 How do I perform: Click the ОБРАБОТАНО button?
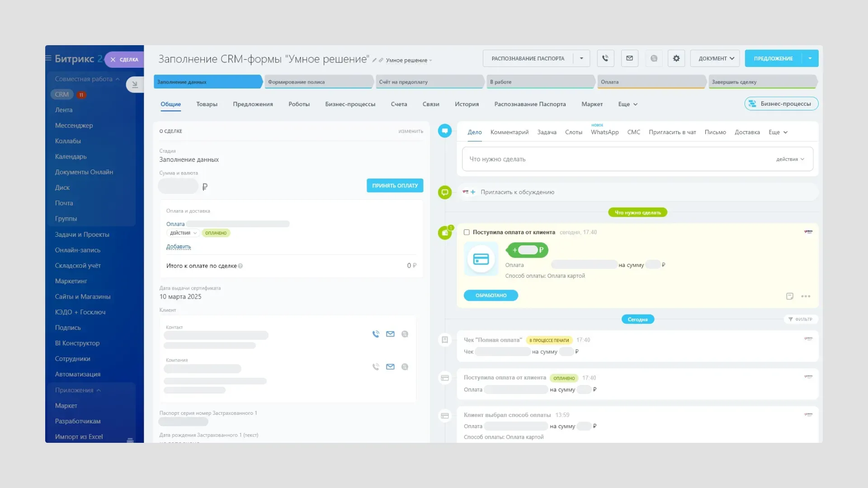[491, 296]
